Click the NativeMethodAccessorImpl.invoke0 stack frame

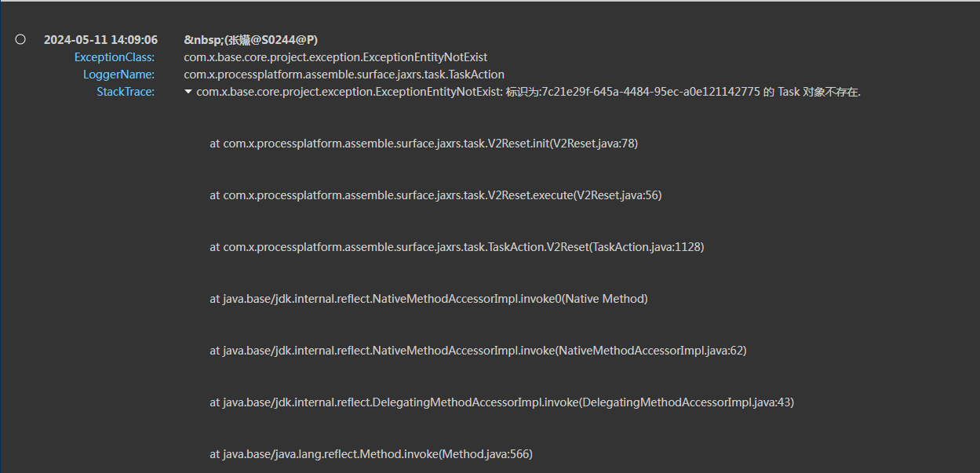[x=428, y=299]
